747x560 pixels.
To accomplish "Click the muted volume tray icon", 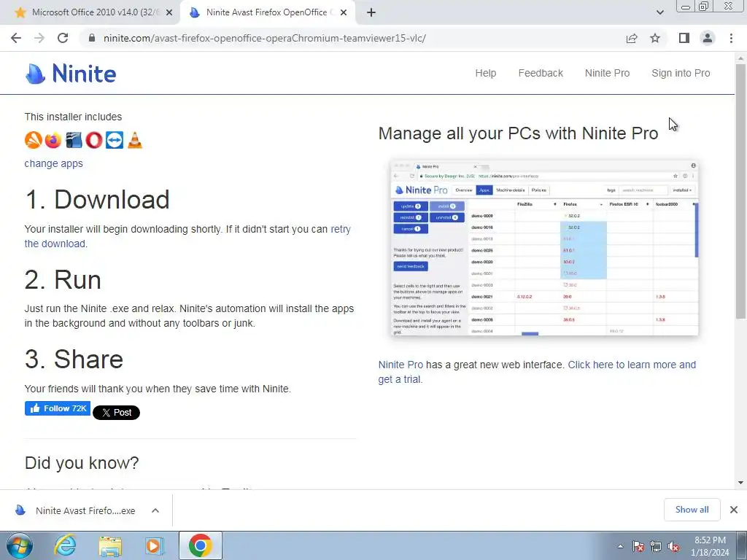I will coord(673,546).
